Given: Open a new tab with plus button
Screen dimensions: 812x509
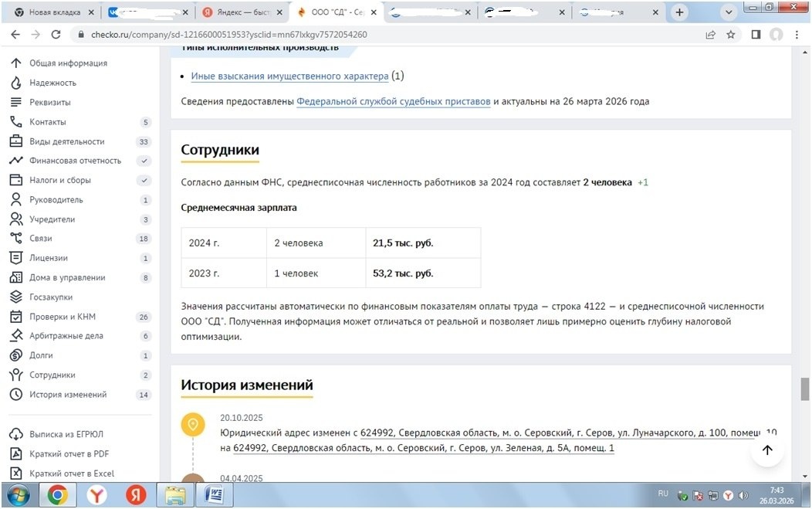Looking at the screenshot, I should pyautogui.click(x=679, y=12).
